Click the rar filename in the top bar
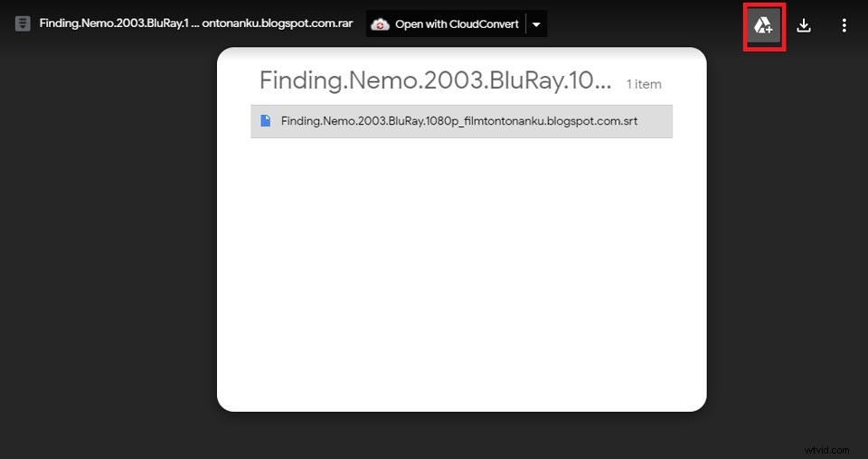868x459 pixels. pyautogui.click(x=196, y=23)
